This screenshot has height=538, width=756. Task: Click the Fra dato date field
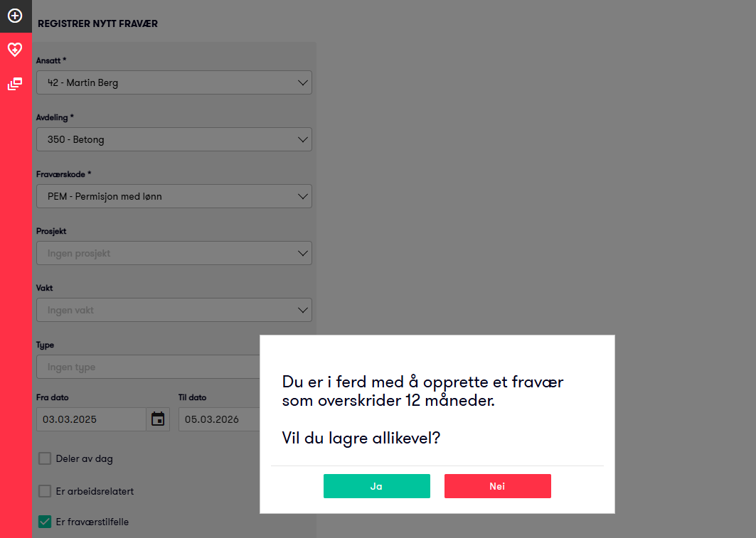point(91,419)
